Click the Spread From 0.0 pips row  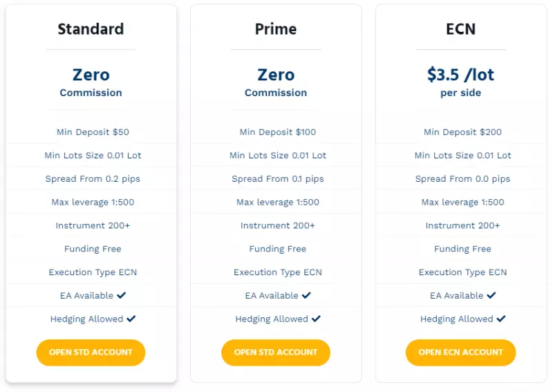462,178
